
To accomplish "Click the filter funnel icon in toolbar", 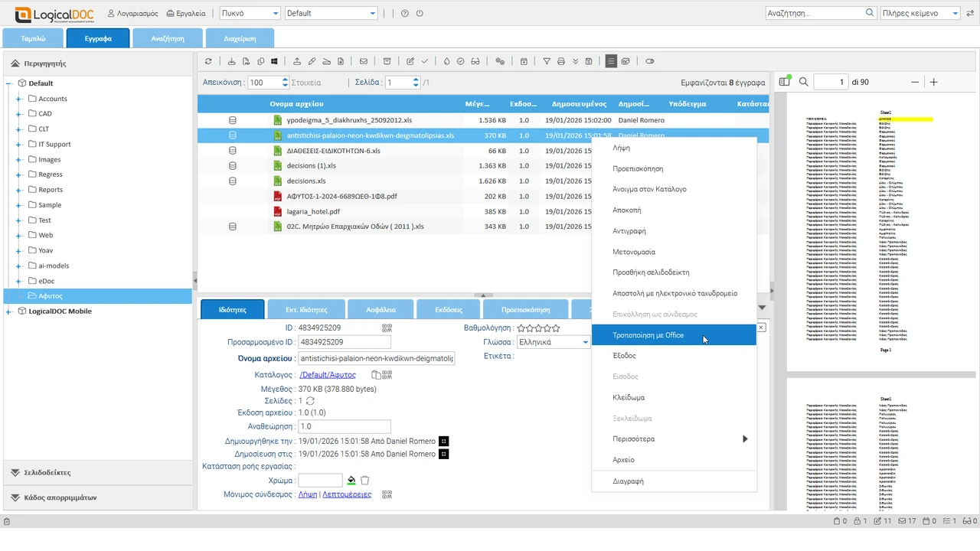I will 547,61.
